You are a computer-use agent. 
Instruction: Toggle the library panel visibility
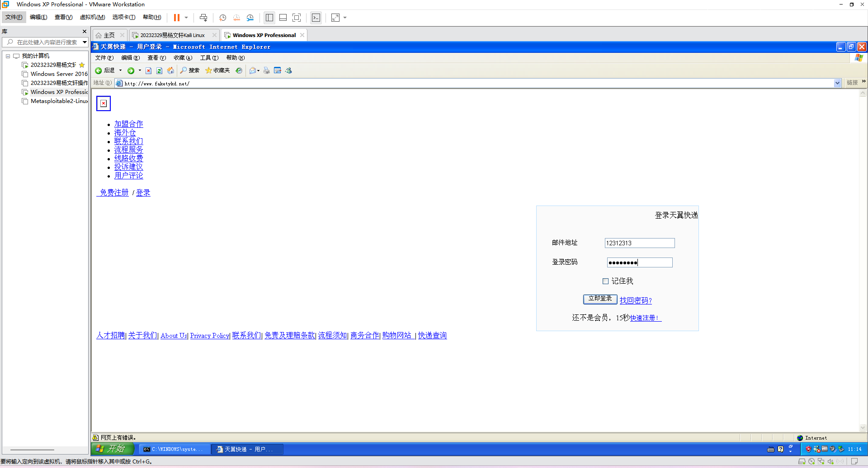point(269,18)
